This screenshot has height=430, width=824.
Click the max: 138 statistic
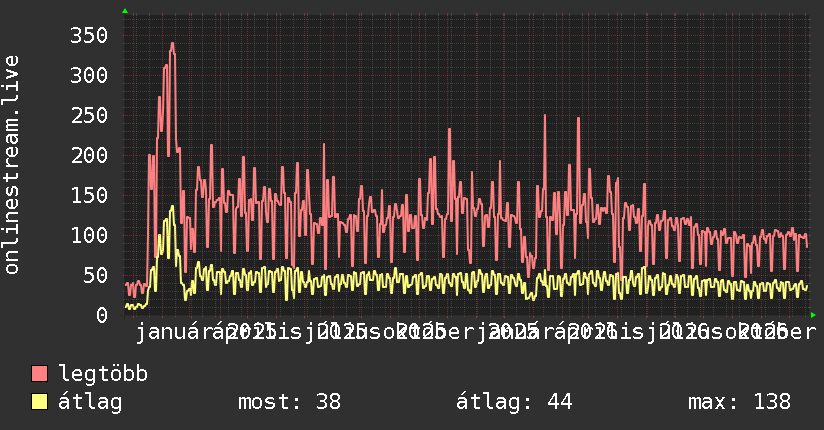[x=739, y=402]
